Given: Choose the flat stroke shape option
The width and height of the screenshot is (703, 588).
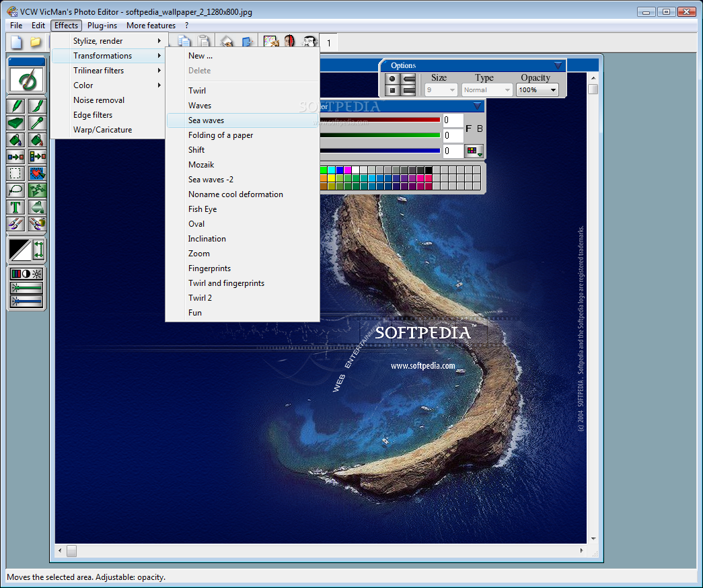Looking at the screenshot, I should pyautogui.click(x=409, y=91).
